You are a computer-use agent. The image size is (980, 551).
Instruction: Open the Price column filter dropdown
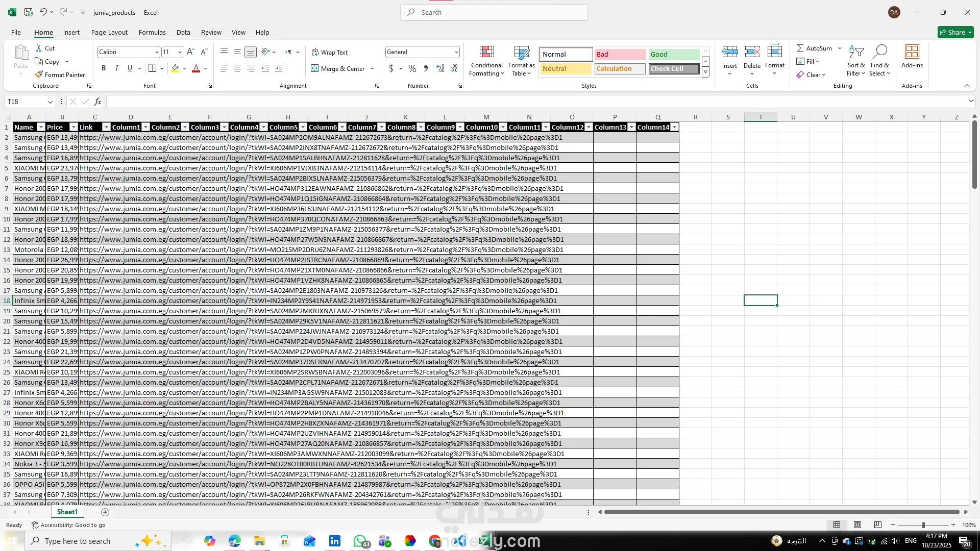click(73, 127)
